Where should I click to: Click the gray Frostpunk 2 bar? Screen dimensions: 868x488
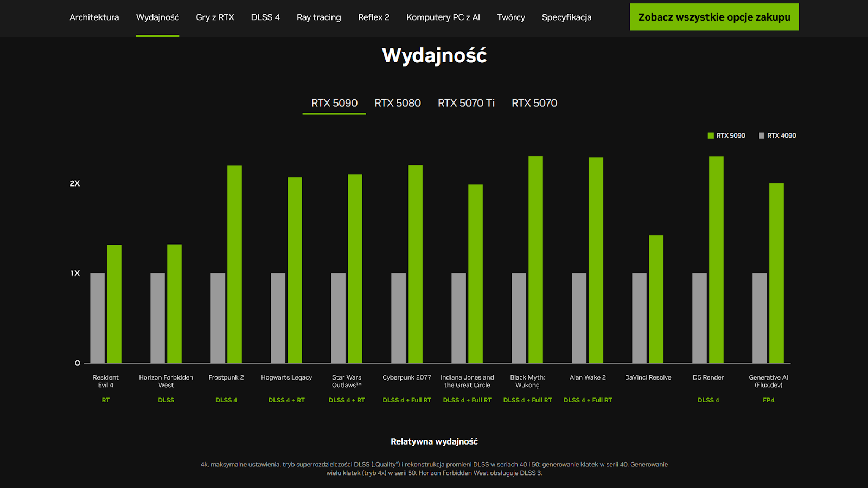tap(218, 318)
